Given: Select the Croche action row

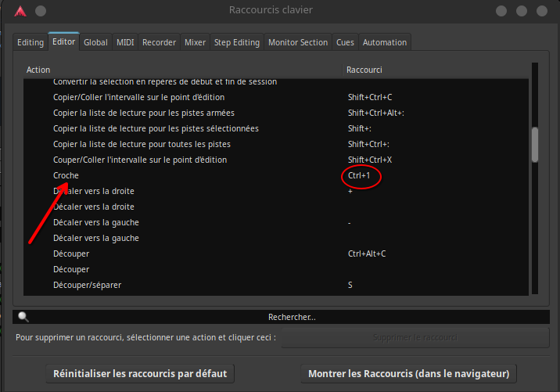Looking at the screenshot, I should click(x=66, y=175).
